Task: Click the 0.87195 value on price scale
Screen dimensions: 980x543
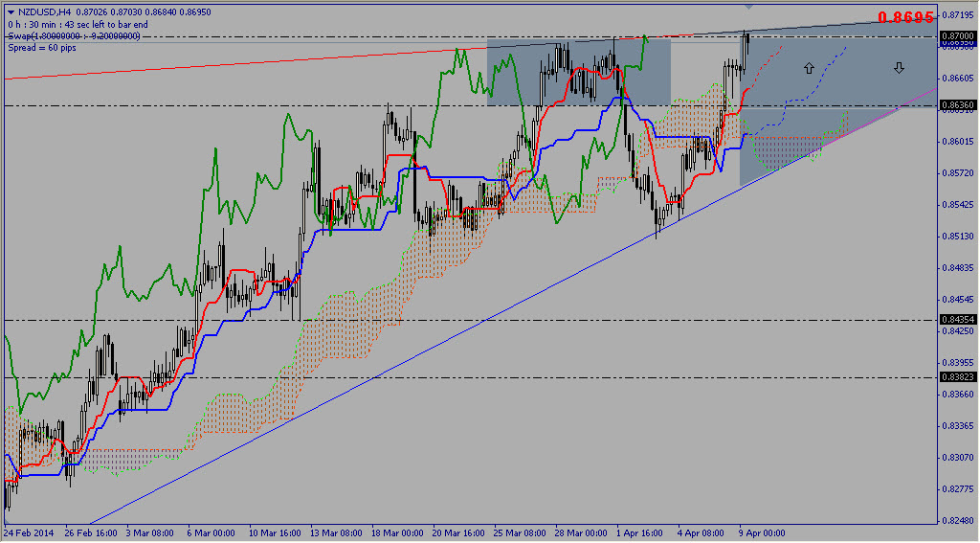Action: point(957,15)
